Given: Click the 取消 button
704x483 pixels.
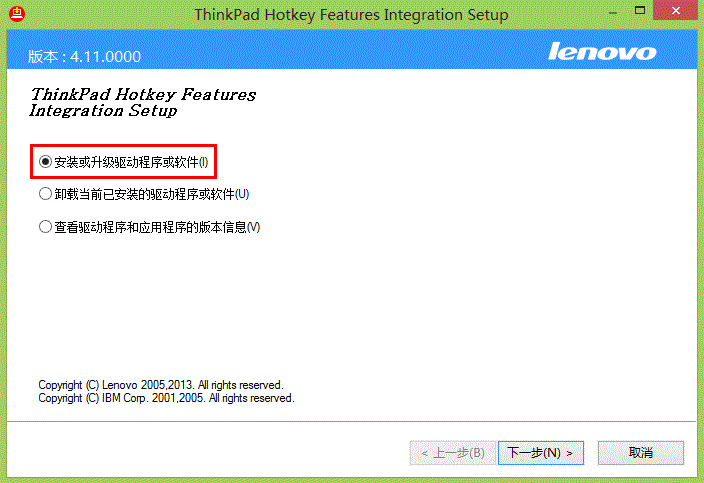Looking at the screenshot, I should [641, 453].
